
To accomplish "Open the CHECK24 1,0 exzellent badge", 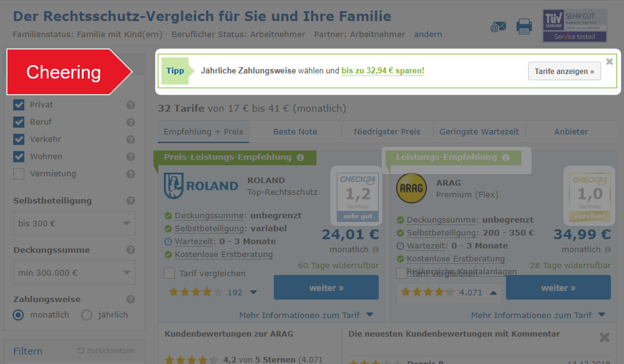I will click(x=589, y=197).
